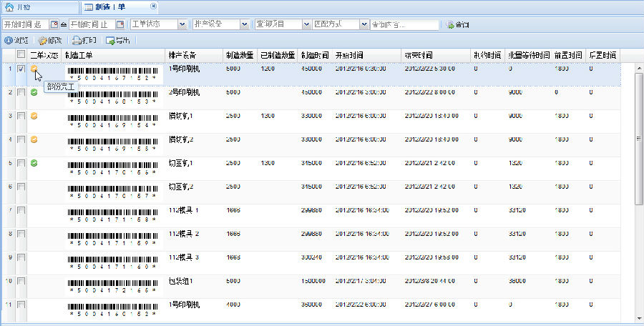The image size is (644, 326).
Task: Click the 浏览 (browse) toolbar icon
Action: point(8,40)
